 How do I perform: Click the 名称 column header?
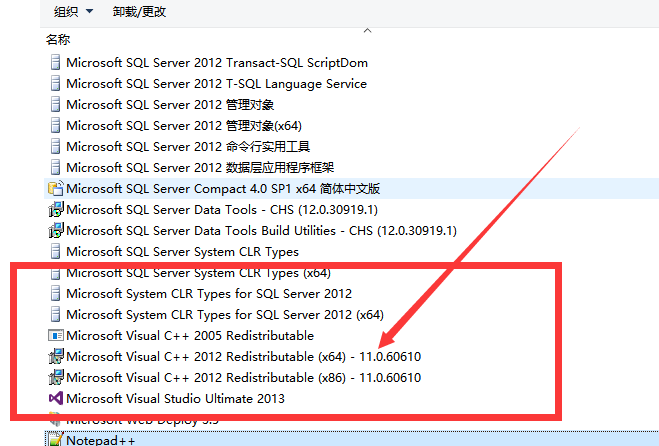pyautogui.click(x=58, y=40)
